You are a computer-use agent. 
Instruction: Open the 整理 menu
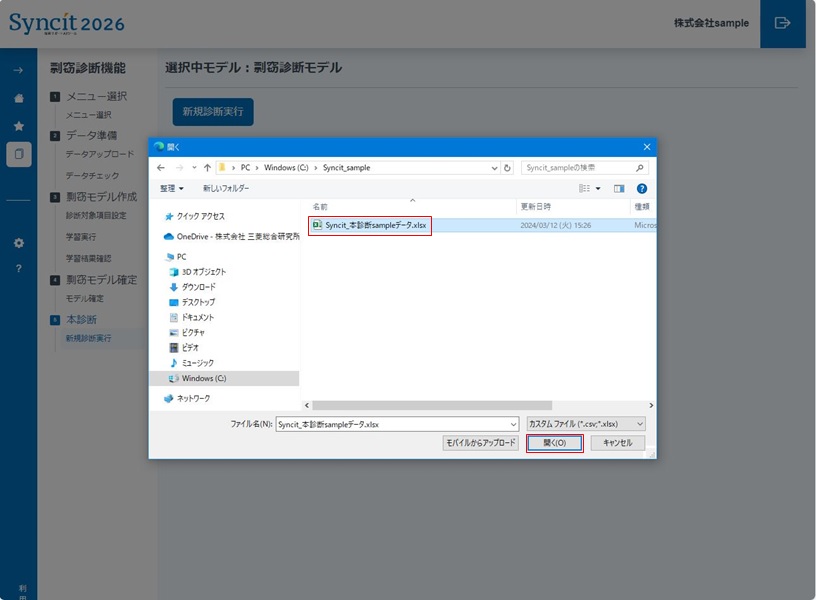[x=172, y=188]
